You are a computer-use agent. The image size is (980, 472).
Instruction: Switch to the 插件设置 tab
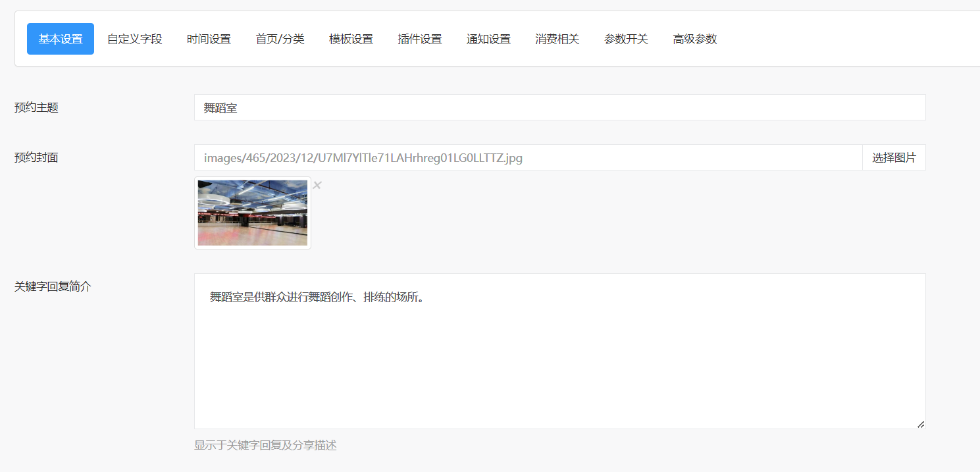coord(420,39)
